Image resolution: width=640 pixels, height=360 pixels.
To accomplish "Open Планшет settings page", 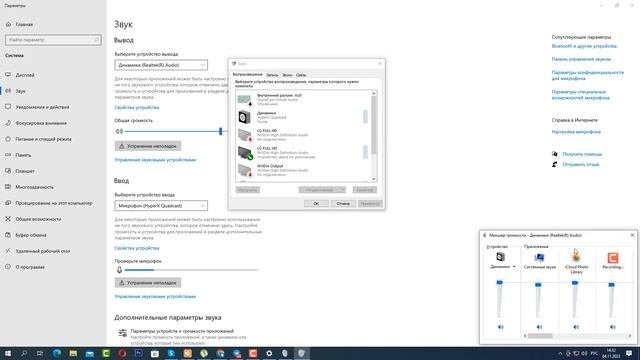I will 24,171.
